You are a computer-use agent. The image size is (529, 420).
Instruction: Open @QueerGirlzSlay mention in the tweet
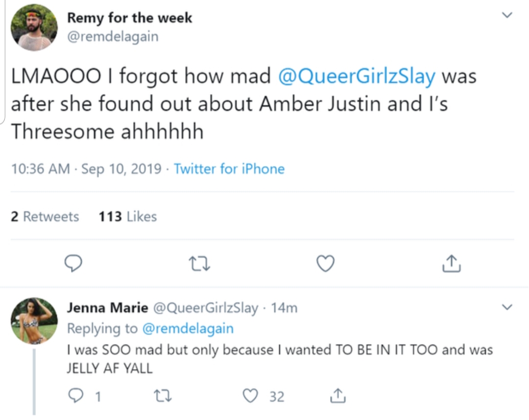click(x=357, y=76)
